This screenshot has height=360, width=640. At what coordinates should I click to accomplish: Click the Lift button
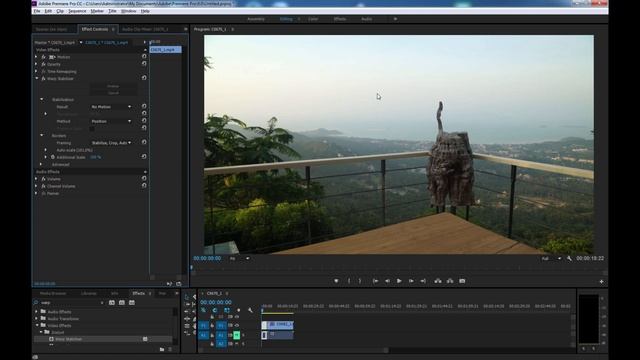pos(438,281)
